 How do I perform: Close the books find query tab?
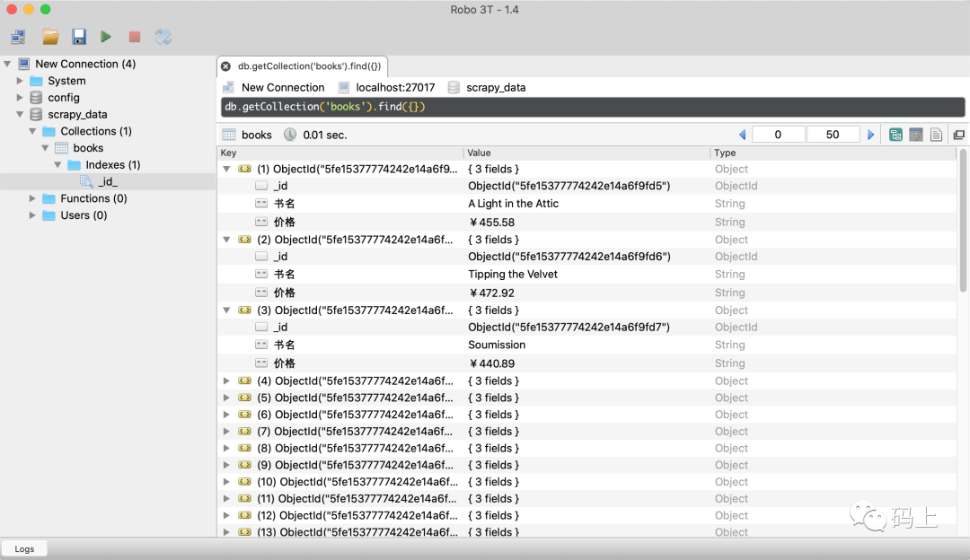point(225,66)
